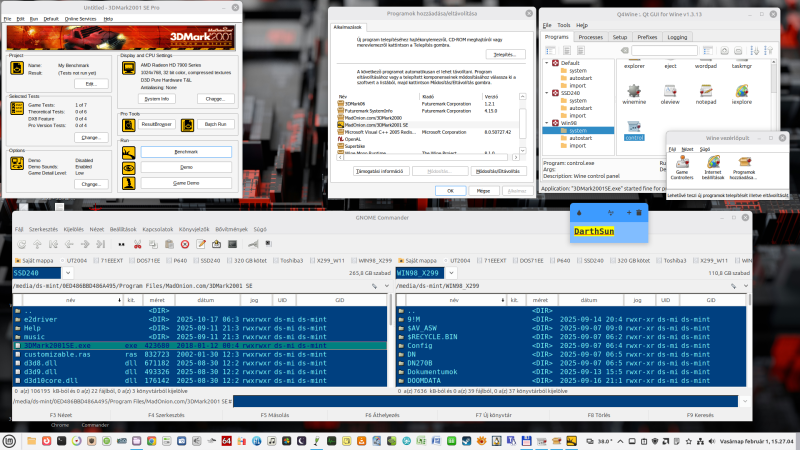Screen dimensions: 800x450
Task: Click the Toshiba3 device button in left panel
Action: click(287, 261)
